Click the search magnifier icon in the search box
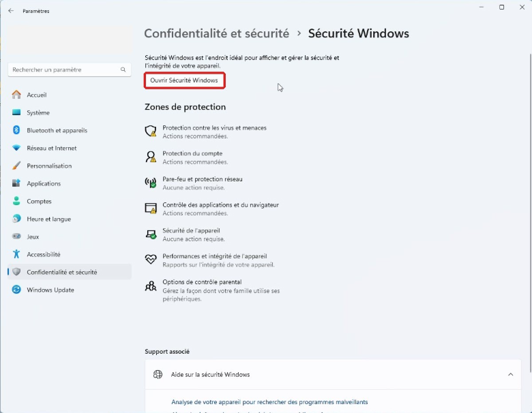This screenshot has width=532, height=413. (123, 70)
